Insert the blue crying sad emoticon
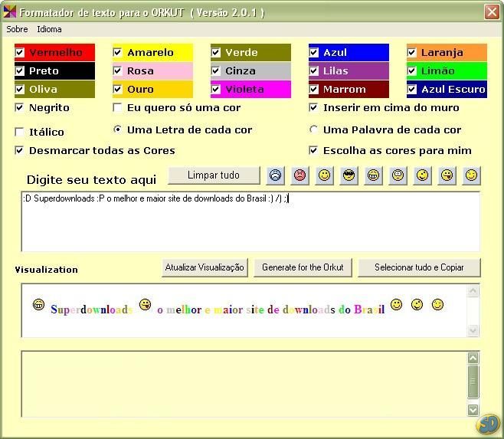This screenshot has width=504, height=439. pyautogui.click(x=276, y=175)
